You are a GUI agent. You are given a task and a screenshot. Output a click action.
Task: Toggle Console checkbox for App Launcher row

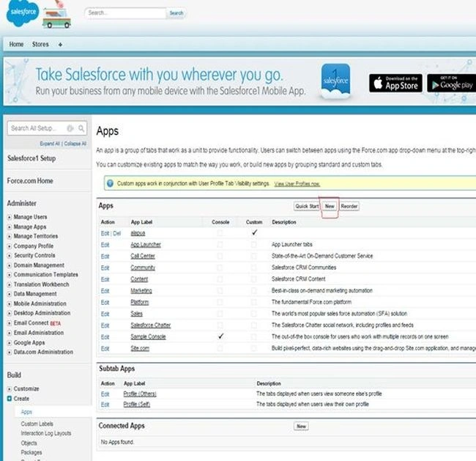pyautogui.click(x=220, y=245)
